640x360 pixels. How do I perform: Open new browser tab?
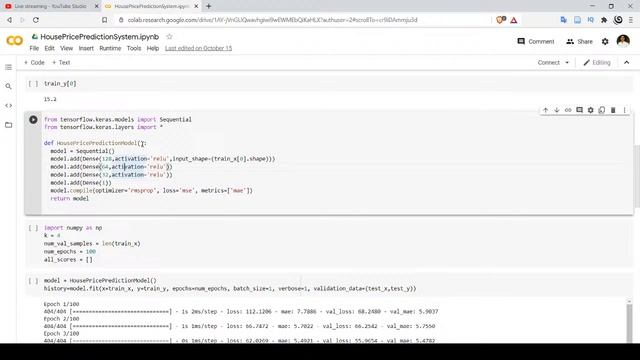209,6
